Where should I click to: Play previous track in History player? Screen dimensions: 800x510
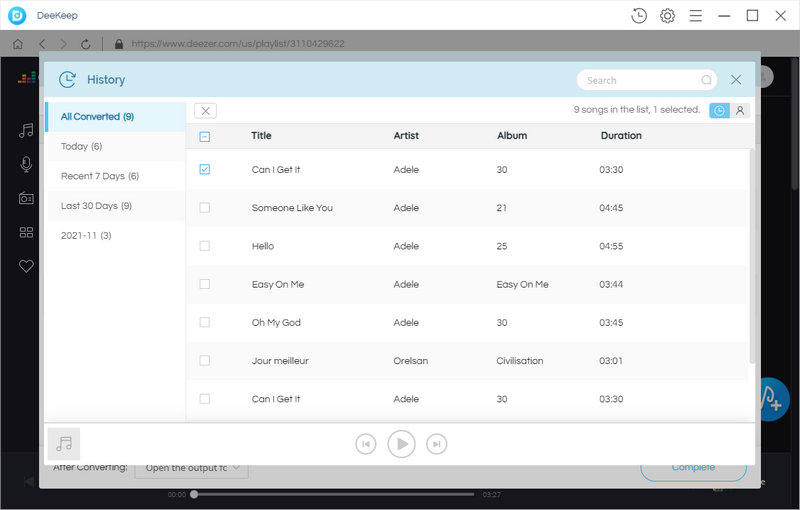coord(366,444)
